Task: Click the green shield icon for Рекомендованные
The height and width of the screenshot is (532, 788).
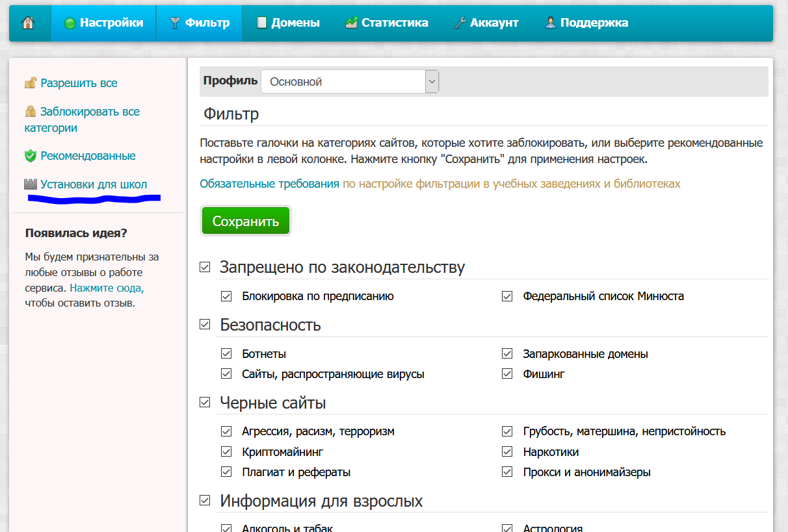Action: (x=31, y=156)
